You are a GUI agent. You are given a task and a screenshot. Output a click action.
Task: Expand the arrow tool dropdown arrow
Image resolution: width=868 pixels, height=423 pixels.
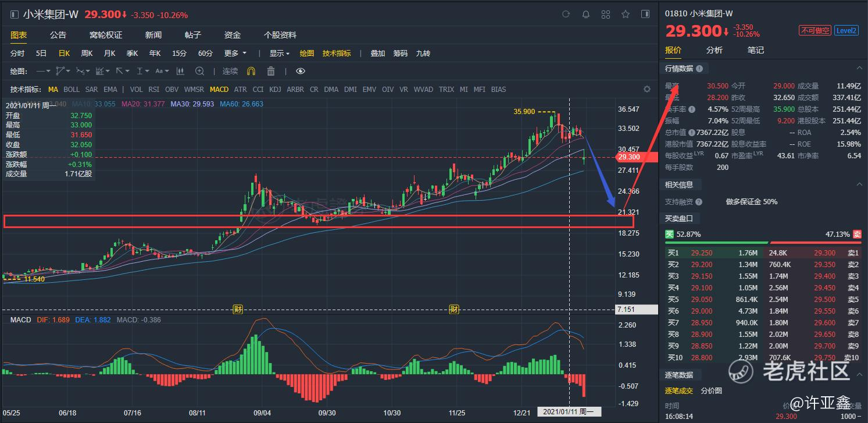coord(127,71)
